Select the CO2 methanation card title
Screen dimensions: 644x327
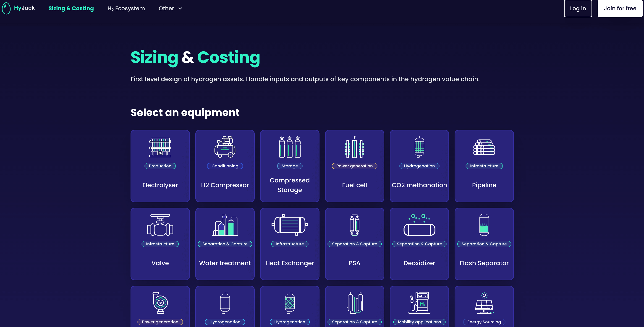point(419,185)
